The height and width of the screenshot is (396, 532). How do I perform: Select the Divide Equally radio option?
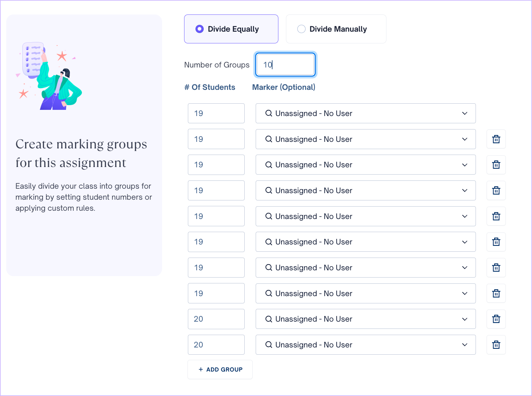[231, 29]
